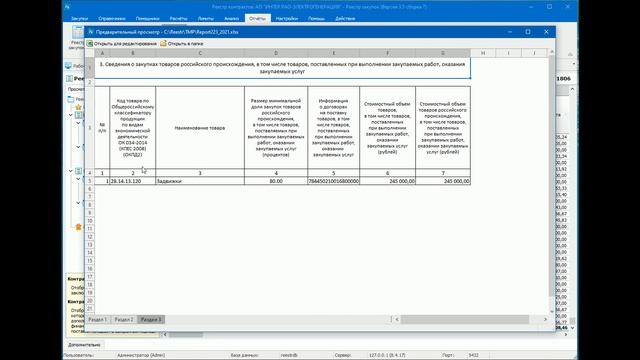Image resolution: width=640 pixels, height=360 pixels.
Task: Open the Лимиты menu tab
Action: pos(206,18)
